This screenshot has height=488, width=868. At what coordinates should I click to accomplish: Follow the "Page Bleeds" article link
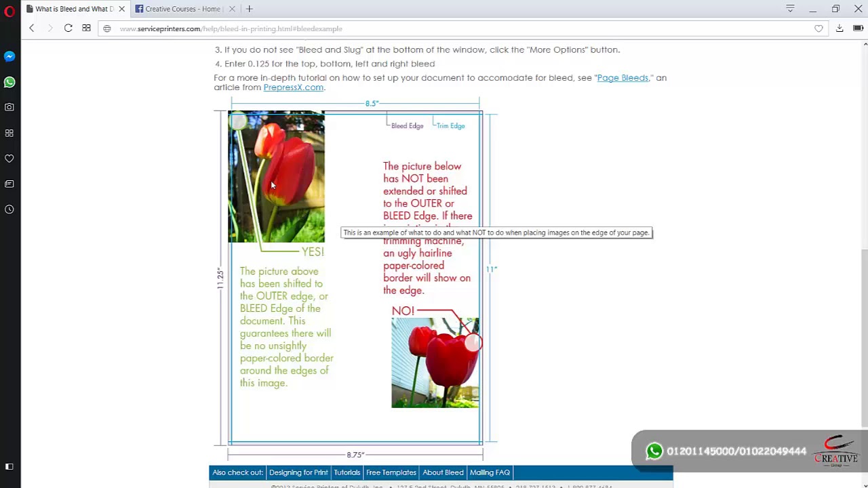[x=623, y=78]
